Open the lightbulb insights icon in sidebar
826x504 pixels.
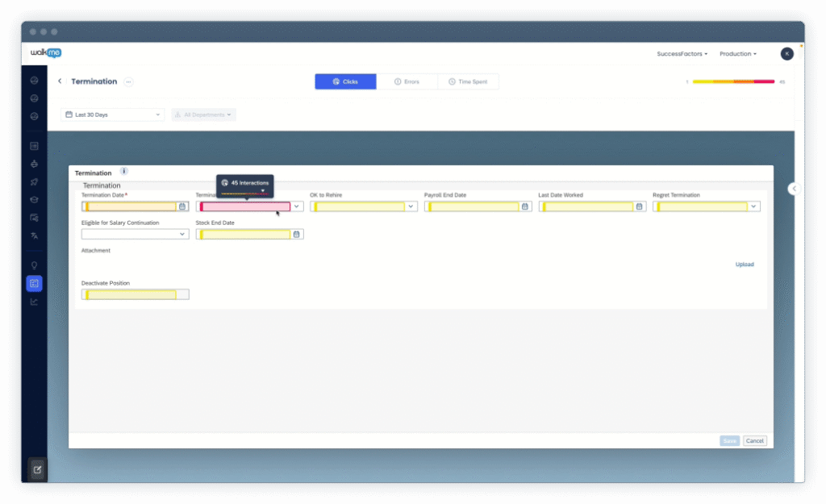pos(34,265)
